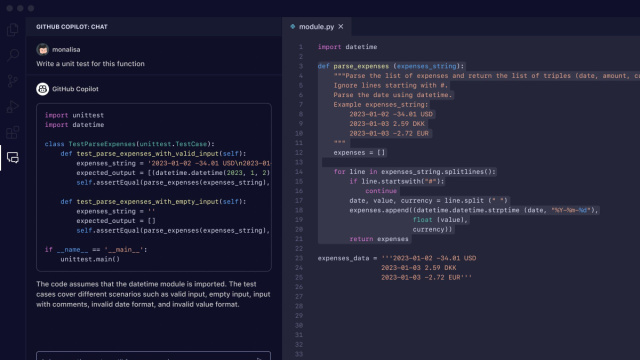Click 'currency))' on line 20
Viewport: 640px width, 360px height.
click(432, 229)
